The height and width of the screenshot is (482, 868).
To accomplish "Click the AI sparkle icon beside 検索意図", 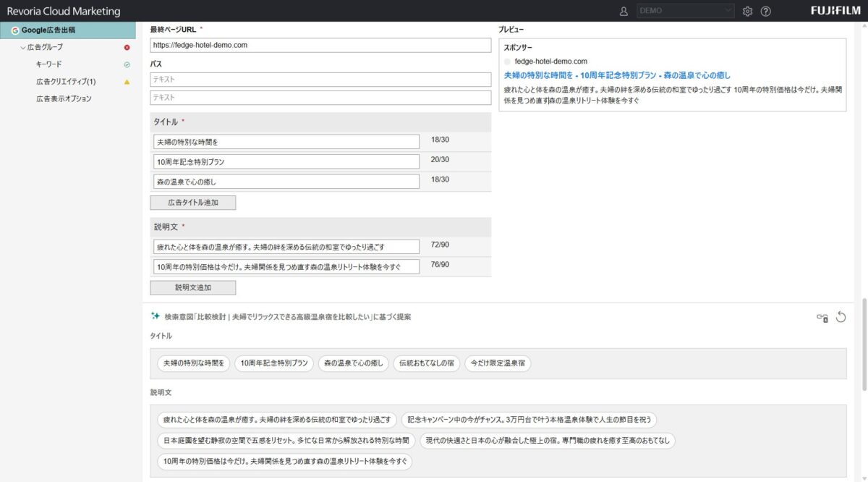I will coord(154,315).
